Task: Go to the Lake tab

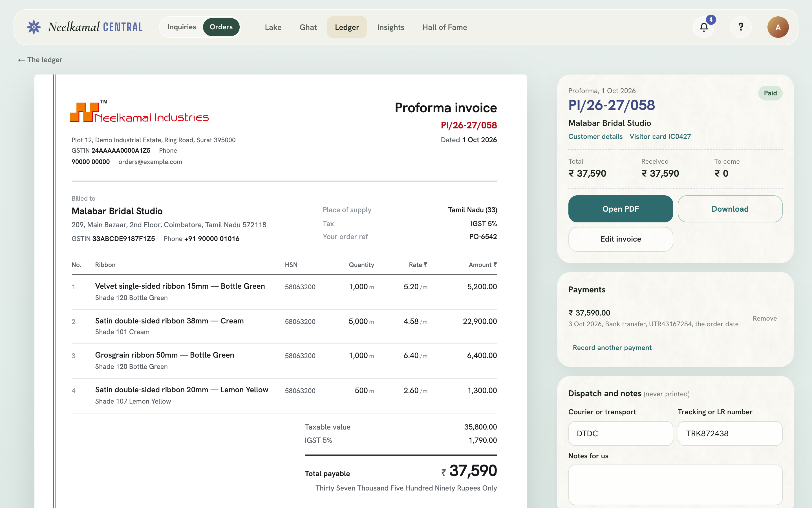Action: pyautogui.click(x=273, y=27)
